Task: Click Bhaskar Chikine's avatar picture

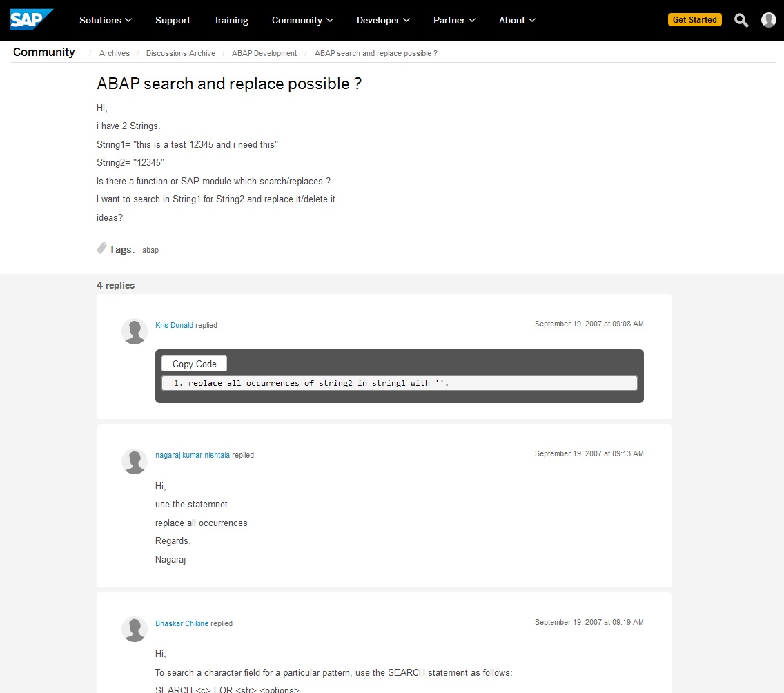Action: coord(134,629)
